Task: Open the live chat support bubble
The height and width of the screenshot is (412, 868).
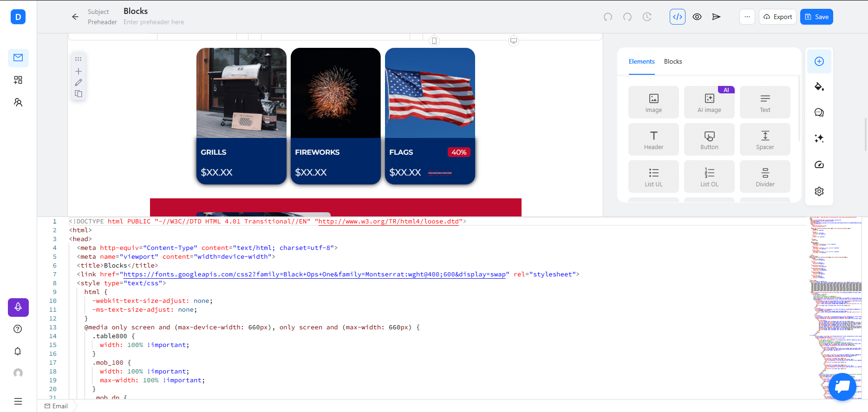Action: (x=842, y=386)
